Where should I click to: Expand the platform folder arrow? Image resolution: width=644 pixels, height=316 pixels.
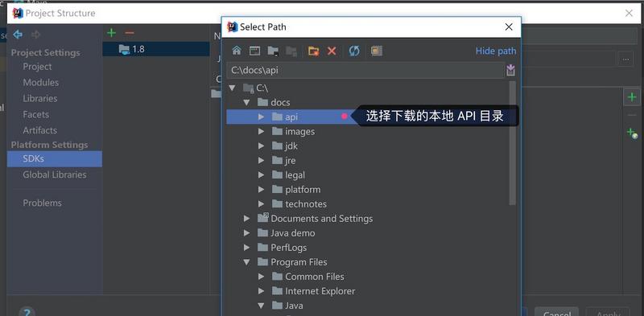tap(261, 190)
